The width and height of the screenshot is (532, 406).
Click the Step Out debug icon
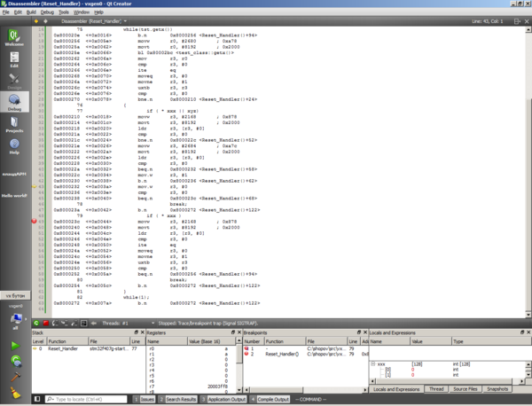[x=74, y=324]
